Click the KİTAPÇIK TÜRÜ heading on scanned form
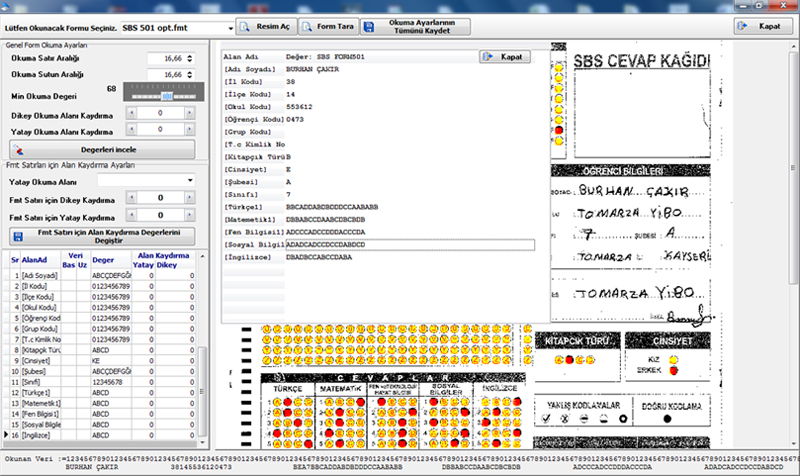Viewport: 800px width, 476px height. [x=577, y=341]
